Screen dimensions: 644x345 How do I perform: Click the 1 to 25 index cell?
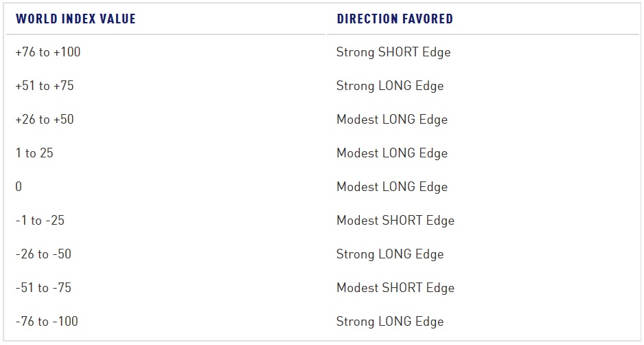pos(34,153)
